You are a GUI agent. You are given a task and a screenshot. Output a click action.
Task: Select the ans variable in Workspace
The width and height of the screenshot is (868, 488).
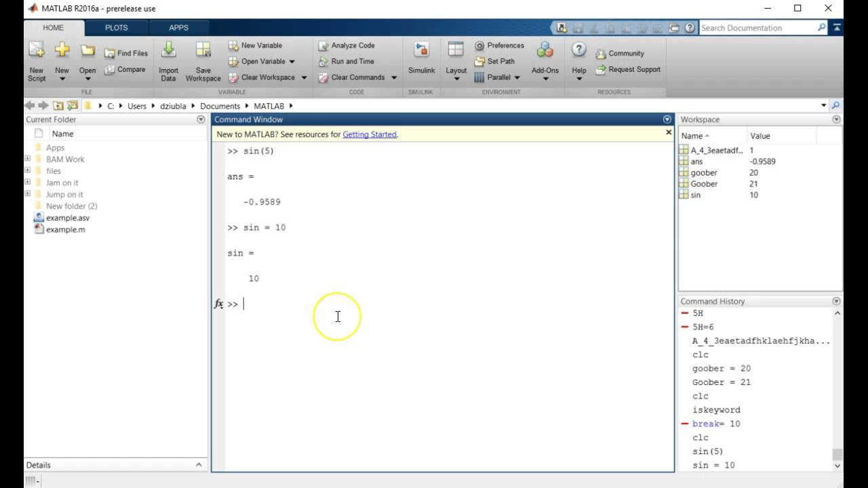click(697, 161)
